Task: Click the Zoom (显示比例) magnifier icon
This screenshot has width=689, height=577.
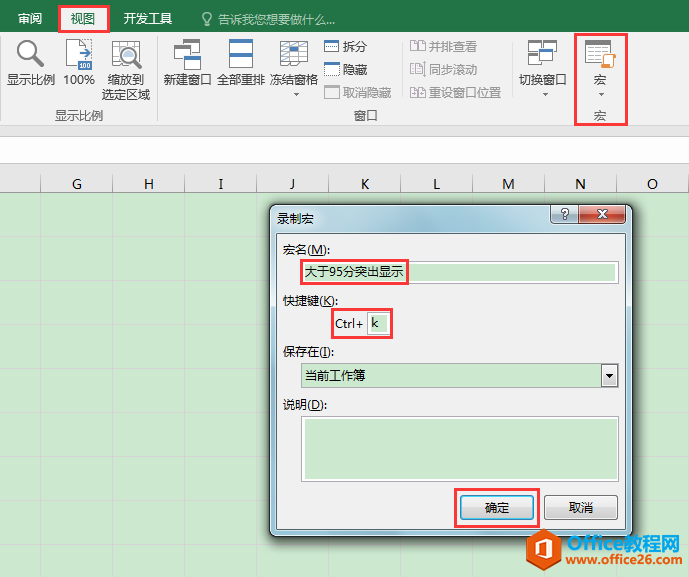Action: pos(30,53)
